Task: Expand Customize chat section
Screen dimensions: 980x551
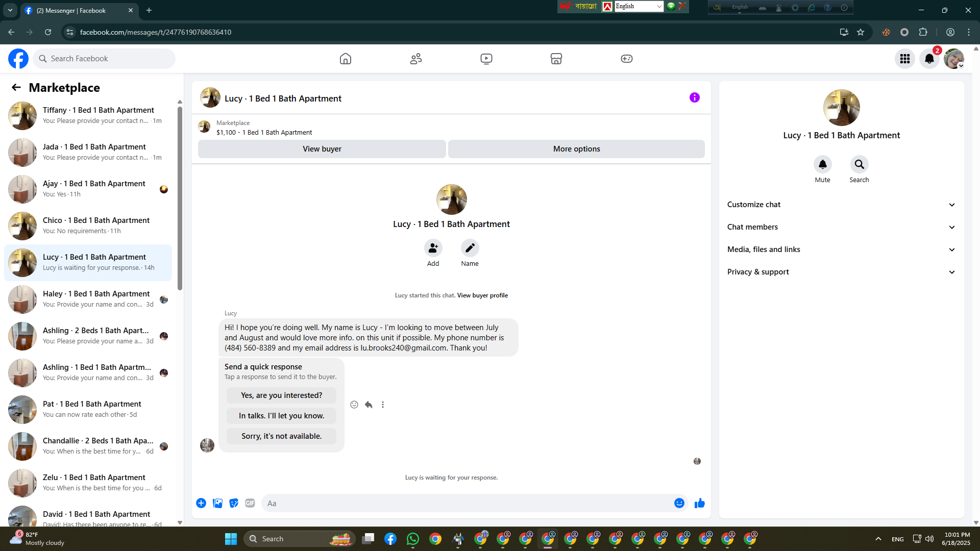Action: (x=841, y=205)
